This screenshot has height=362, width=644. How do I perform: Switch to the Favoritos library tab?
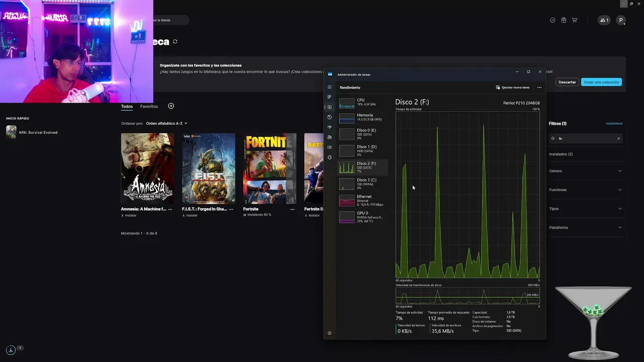[149, 107]
